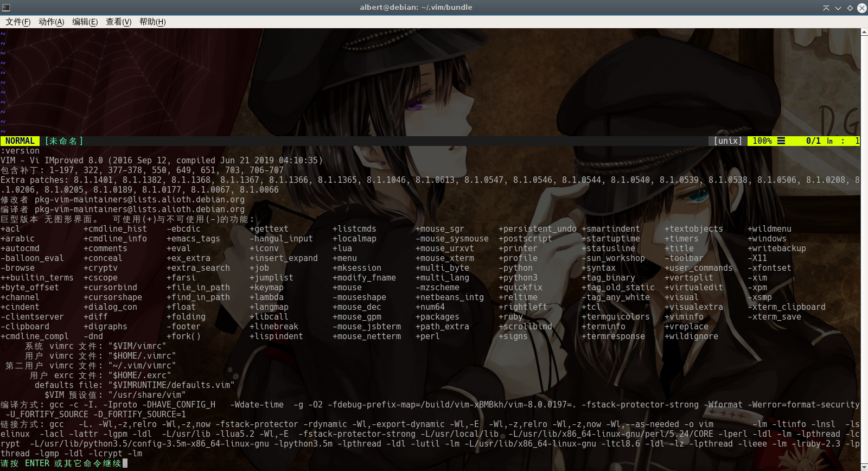Click the "~/.vim/vimrc" second vimrc path
The height and width of the screenshot is (471, 868).
coord(142,366)
